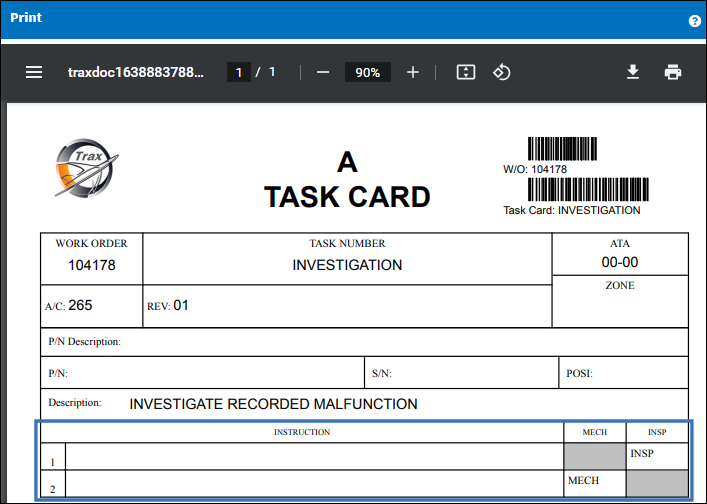
Task: Zoom out with the minus button
Action: click(x=323, y=72)
